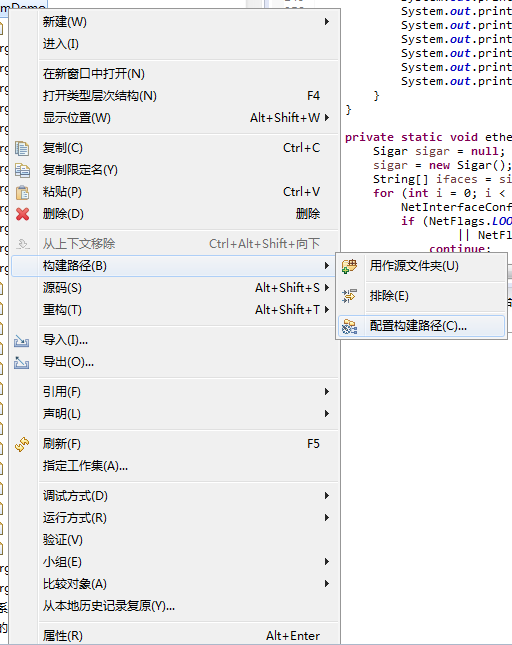Select 引用(F) menu item
Image resolution: width=512 pixels, height=645 pixels.
point(176,392)
